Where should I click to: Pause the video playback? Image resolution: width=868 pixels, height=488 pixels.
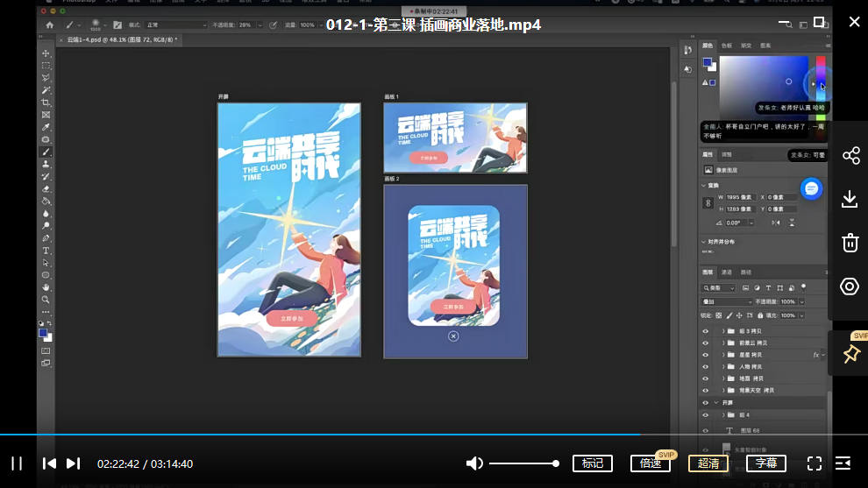coord(17,463)
